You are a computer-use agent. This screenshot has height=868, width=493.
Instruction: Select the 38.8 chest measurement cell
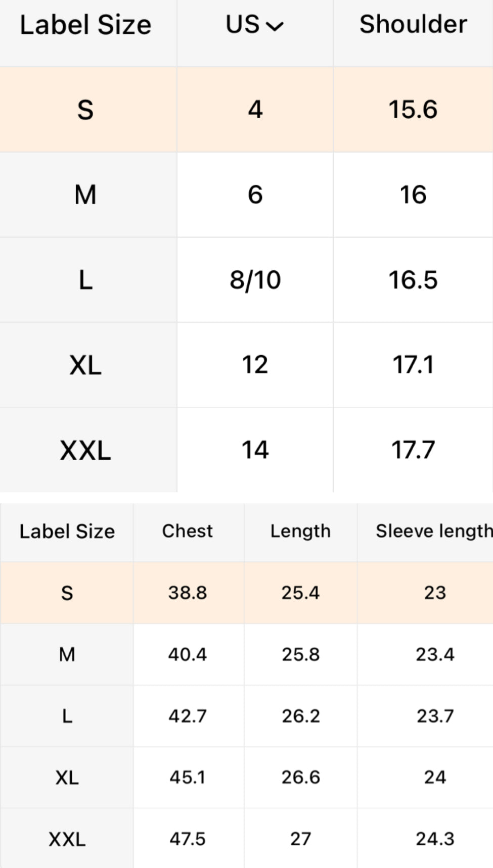pos(188,593)
